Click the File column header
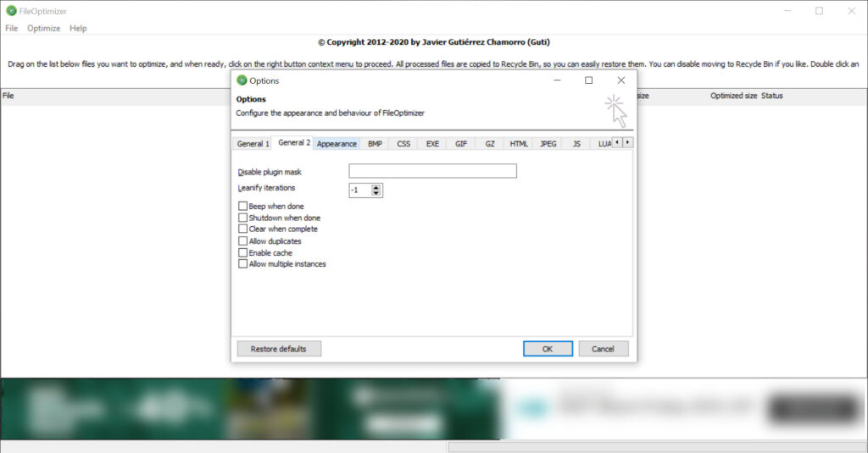The image size is (868, 453). pos(8,96)
